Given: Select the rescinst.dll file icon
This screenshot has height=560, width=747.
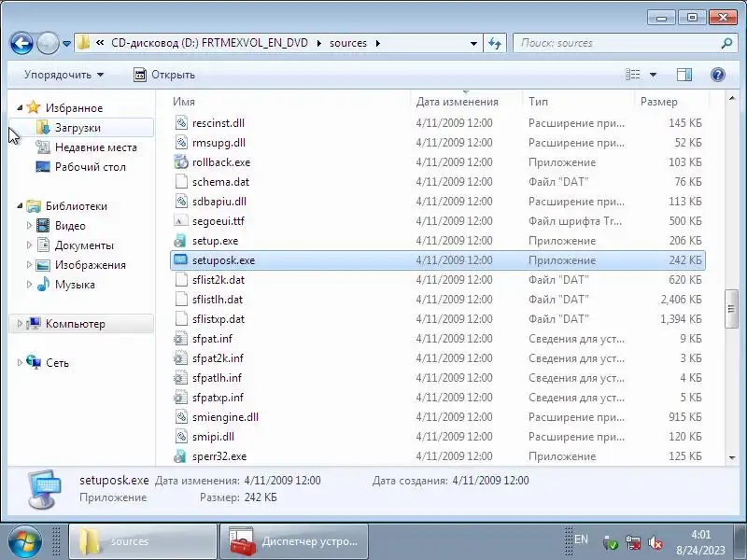Looking at the screenshot, I should (x=181, y=123).
